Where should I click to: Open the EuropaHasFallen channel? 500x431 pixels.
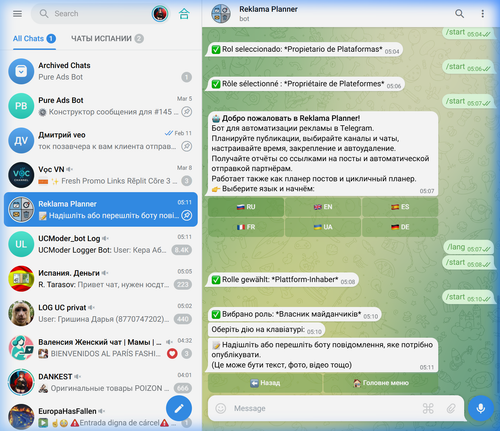[101, 417]
